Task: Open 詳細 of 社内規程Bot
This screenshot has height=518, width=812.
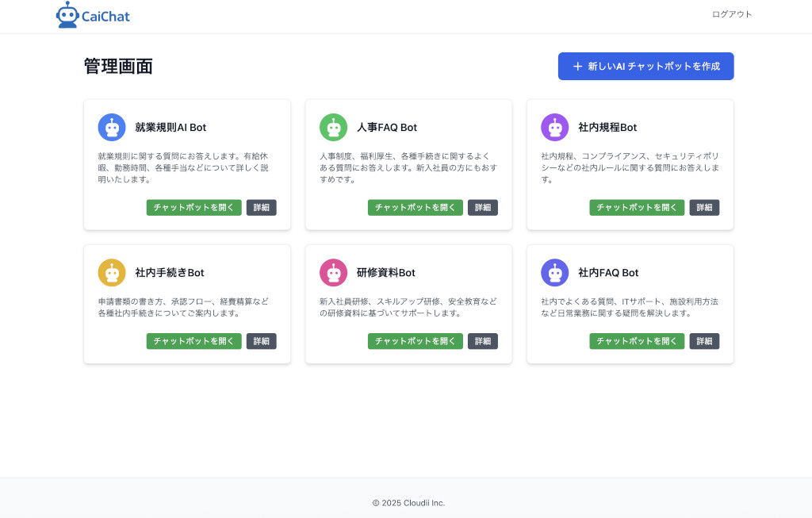Action: [703, 208]
